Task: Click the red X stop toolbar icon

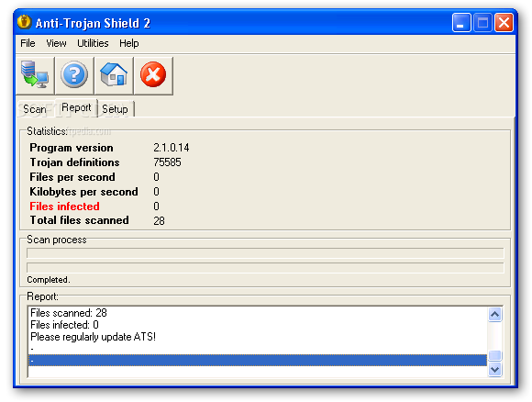Action: pos(153,75)
